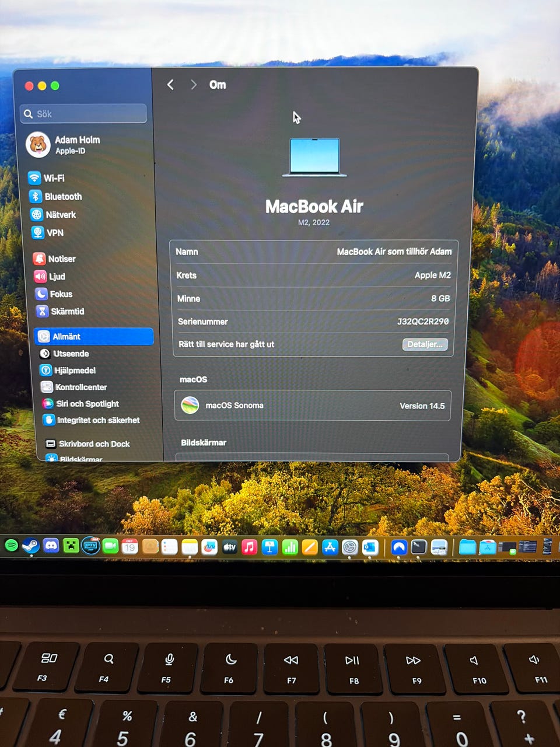The height and width of the screenshot is (747, 560).
Task: Go back with the left chevron
Action: [x=170, y=85]
